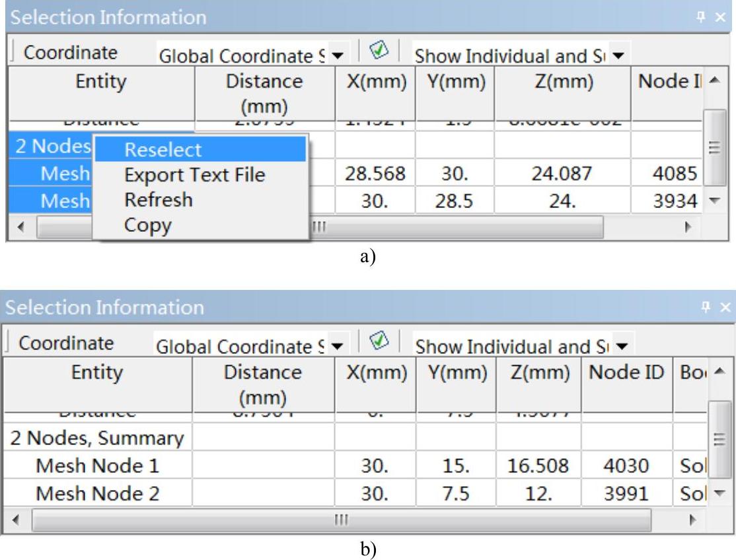
Task: Click Copy in the context menu
Action: (148, 226)
